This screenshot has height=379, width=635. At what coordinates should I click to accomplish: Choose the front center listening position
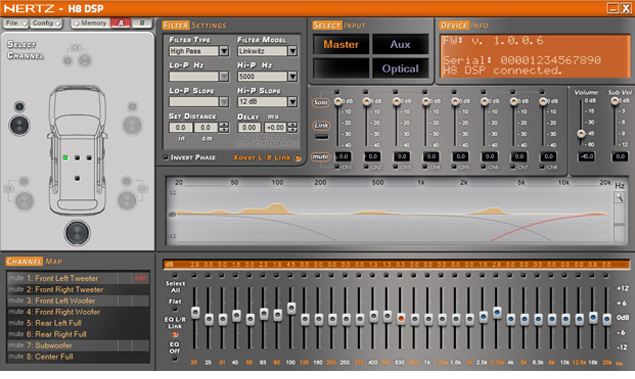pyautogui.click(x=77, y=158)
